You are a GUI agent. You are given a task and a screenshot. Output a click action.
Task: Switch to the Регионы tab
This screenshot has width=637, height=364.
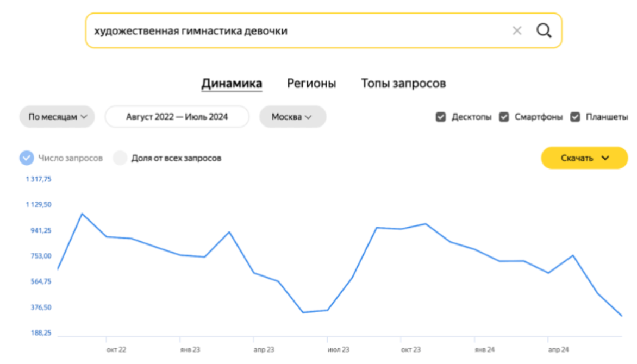(311, 83)
